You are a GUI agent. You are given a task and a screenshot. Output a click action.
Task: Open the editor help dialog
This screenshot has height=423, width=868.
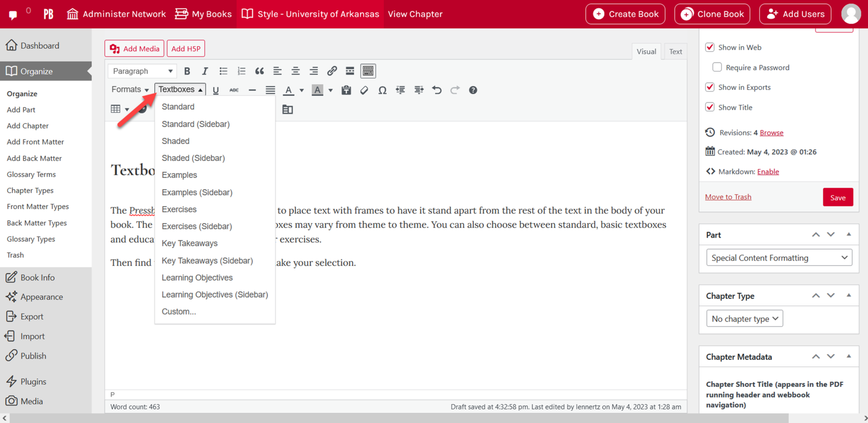473,90
